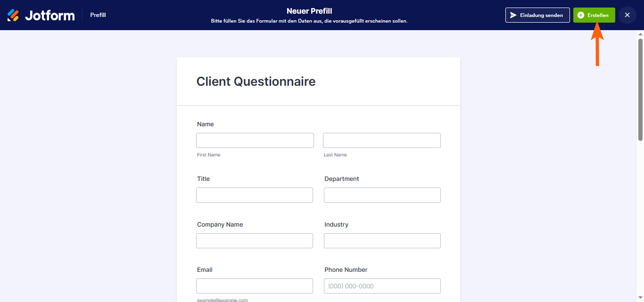Image resolution: width=644 pixels, height=302 pixels.
Task: Click the Einladung senden button text
Action: click(541, 15)
